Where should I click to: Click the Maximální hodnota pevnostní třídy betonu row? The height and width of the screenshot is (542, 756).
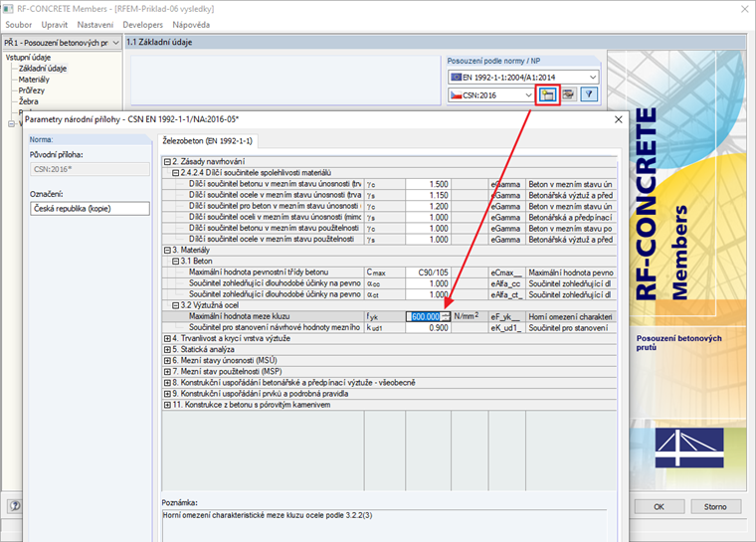point(389,272)
